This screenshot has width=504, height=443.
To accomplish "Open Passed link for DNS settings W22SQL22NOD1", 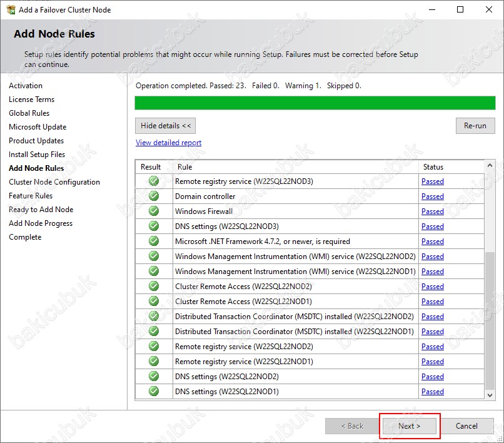I will 432,392.
